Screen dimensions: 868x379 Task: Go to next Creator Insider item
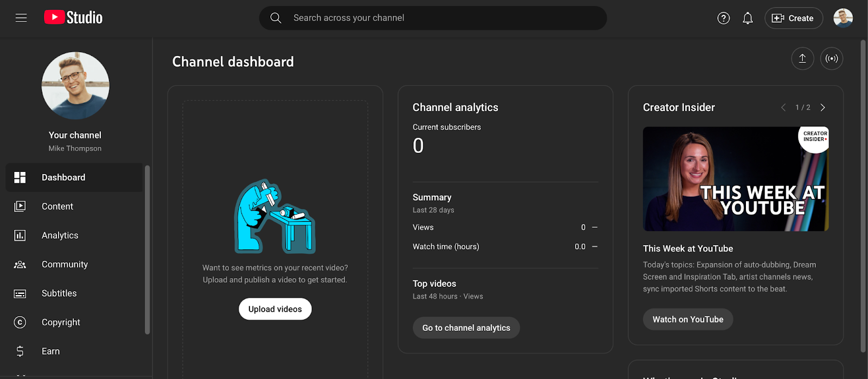point(823,107)
